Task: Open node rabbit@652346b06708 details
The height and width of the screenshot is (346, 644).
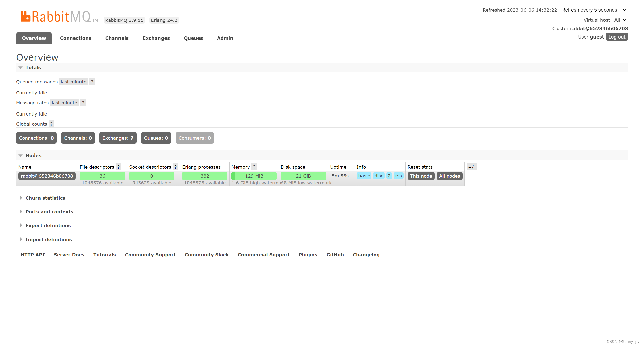Action: (x=47, y=176)
